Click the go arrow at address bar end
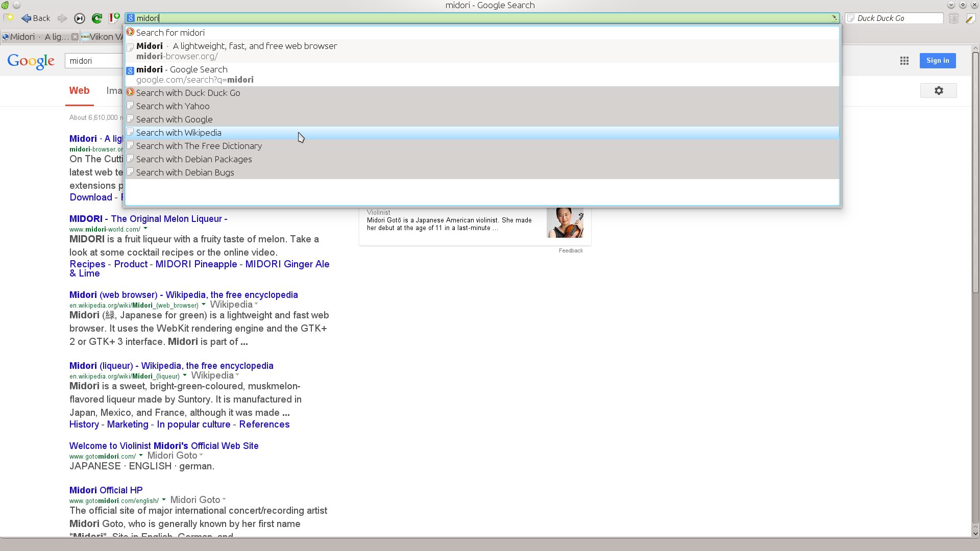This screenshot has width=980, height=551. pyautogui.click(x=834, y=18)
